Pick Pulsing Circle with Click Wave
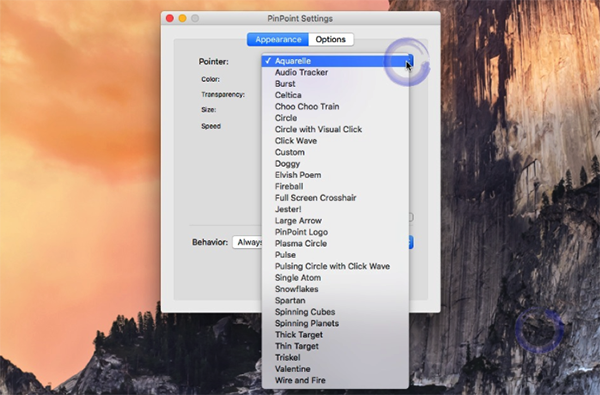 [335, 266]
